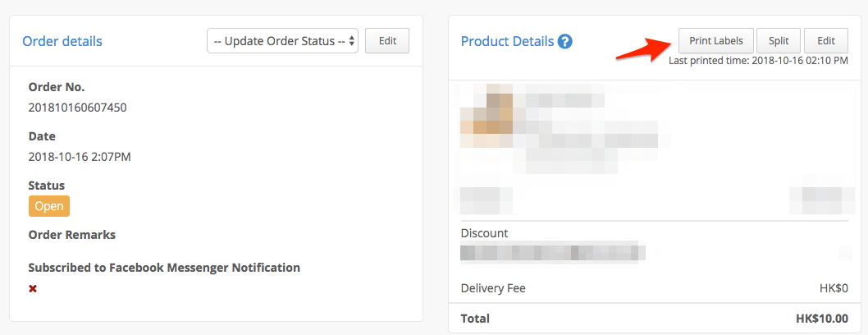The width and height of the screenshot is (868, 335).
Task: Click the HK$10.00 total amount
Action: click(822, 319)
